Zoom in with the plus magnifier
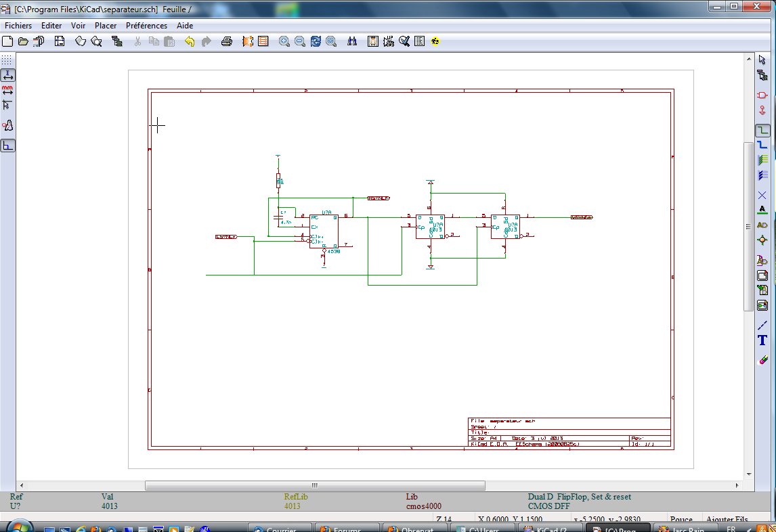Image resolution: width=776 pixels, height=532 pixels. (x=284, y=41)
